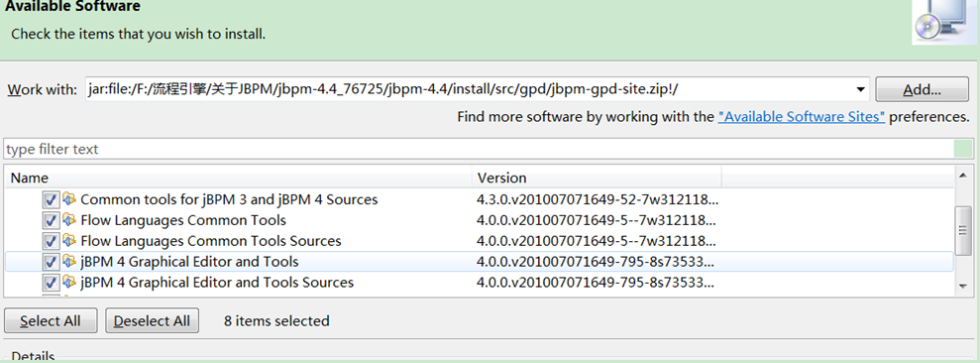The image size is (980, 363).
Task: Click version 4.3.0.v201007071649-52-7w312118 cell
Action: (597, 199)
